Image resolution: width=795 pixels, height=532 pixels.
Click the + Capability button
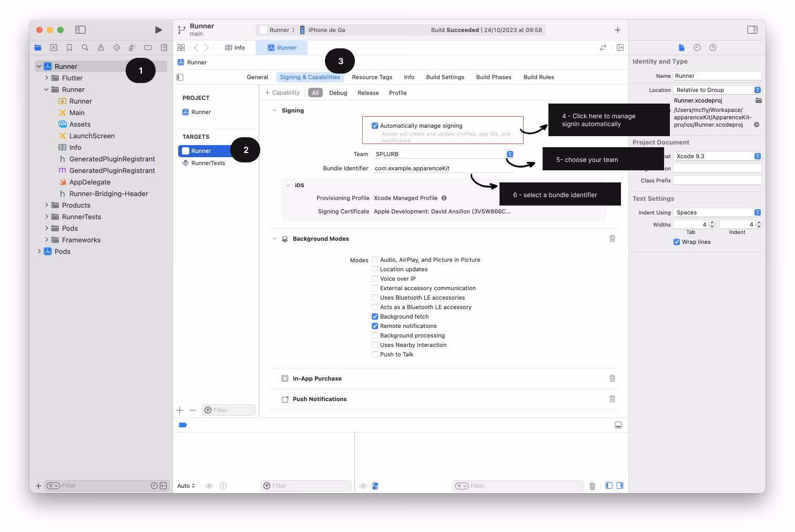click(282, 93)
